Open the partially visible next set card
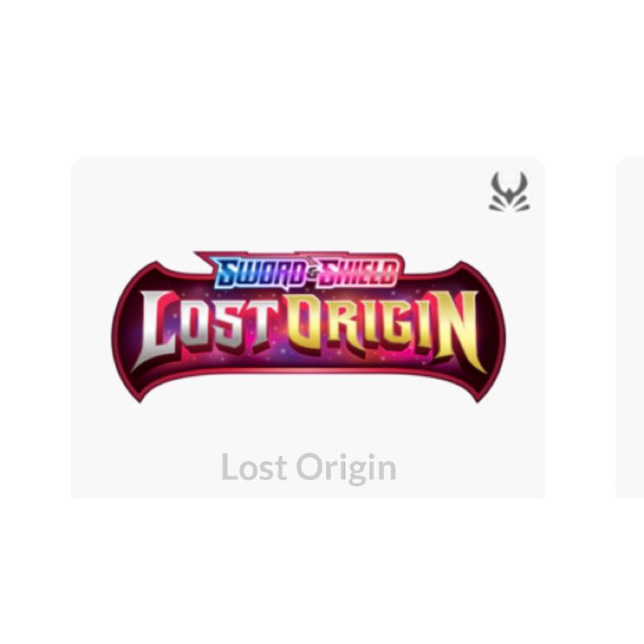644x644 pixels. click(630, 327)
